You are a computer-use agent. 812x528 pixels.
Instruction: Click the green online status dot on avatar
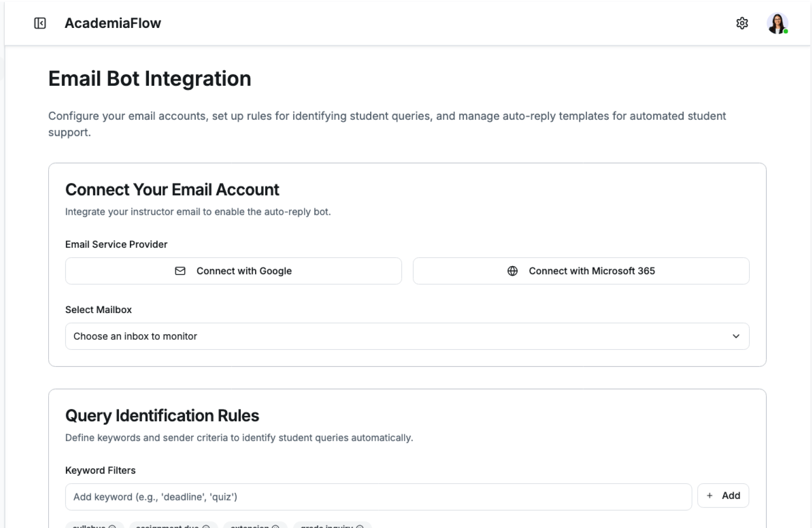coord(785,32)
